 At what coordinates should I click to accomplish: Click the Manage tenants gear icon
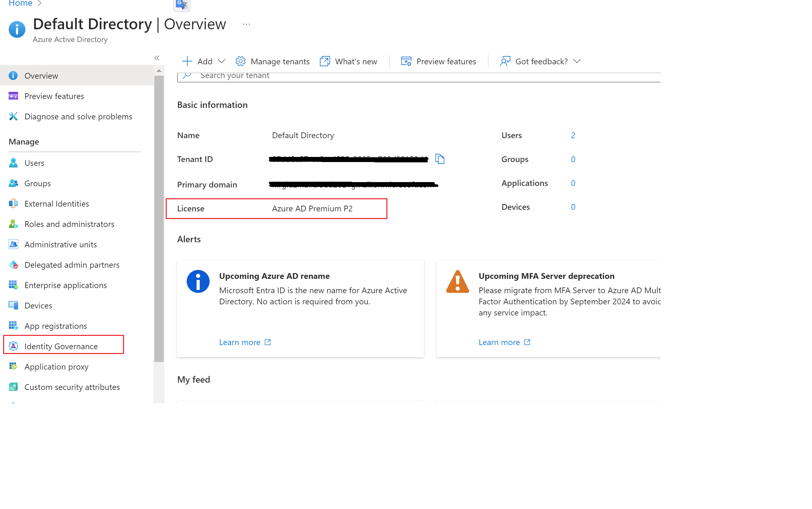coord(240,61)
